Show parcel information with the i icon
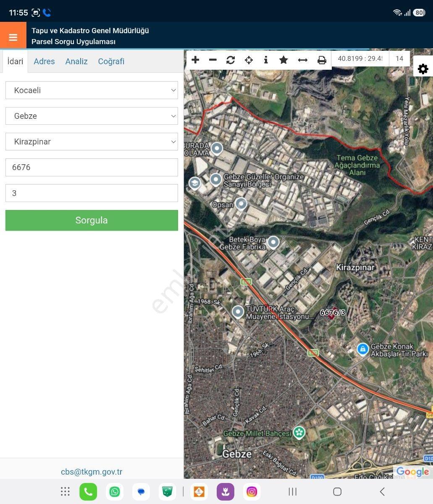433x504 pixels. point(266,60)
